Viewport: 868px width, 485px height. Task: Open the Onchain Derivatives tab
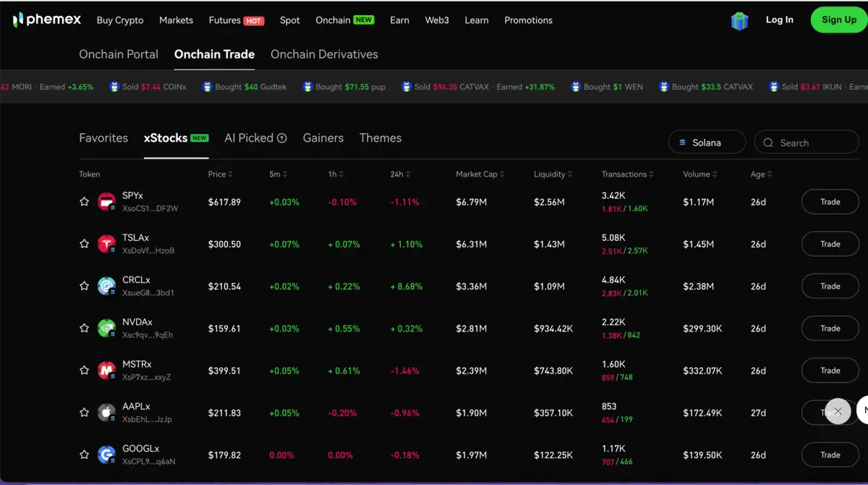pos(324,54)
